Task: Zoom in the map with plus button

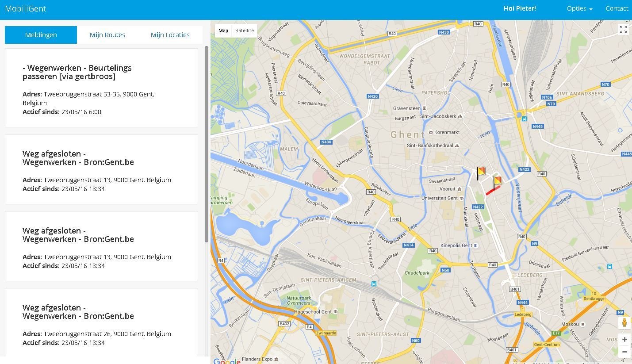Action: click(624, 340)
